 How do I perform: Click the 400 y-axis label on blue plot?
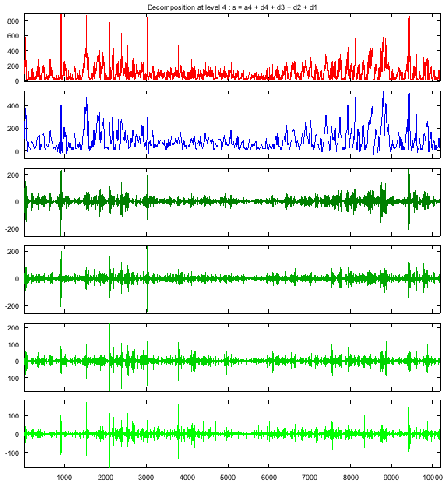click(13, 106)
